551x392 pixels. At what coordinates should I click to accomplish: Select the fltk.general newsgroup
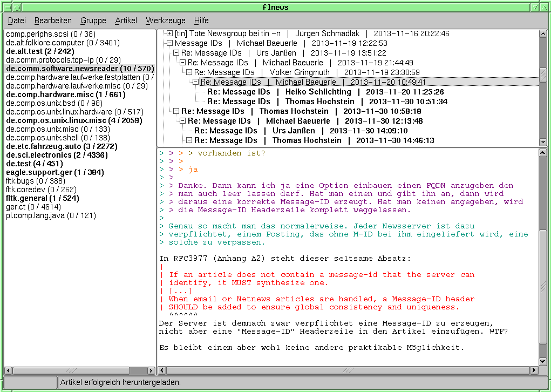pyautogui.click(x=43, y=198)
